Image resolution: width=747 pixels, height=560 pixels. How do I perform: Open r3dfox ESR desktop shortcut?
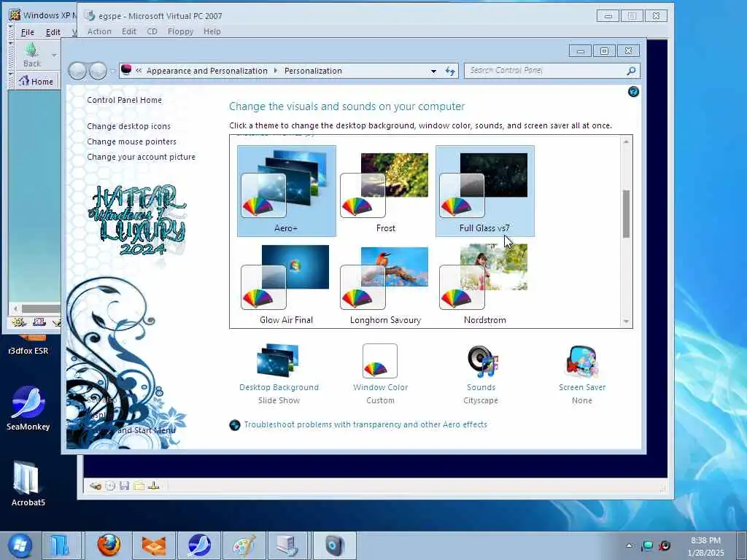click(28, 346)
